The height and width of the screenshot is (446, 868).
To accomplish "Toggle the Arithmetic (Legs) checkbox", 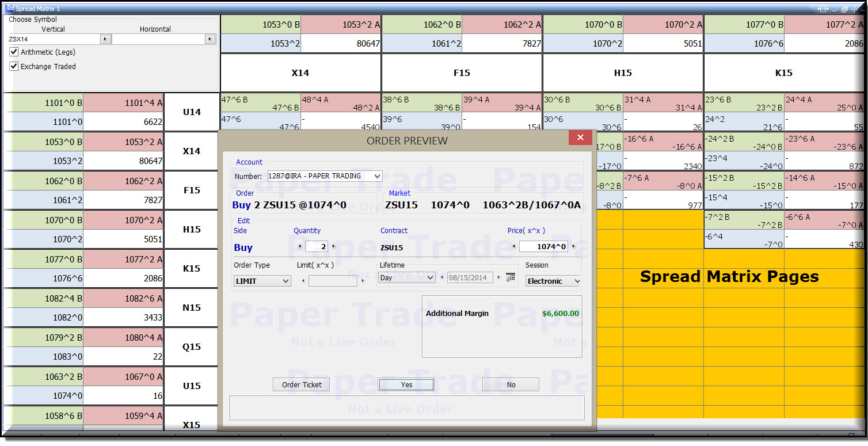I will tap(14, 52).
